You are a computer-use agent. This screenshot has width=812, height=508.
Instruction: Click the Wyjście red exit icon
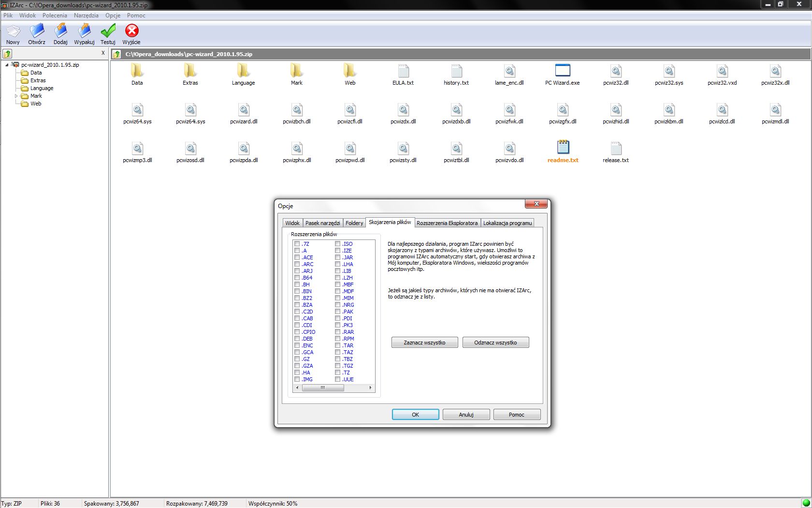point(131,31)
